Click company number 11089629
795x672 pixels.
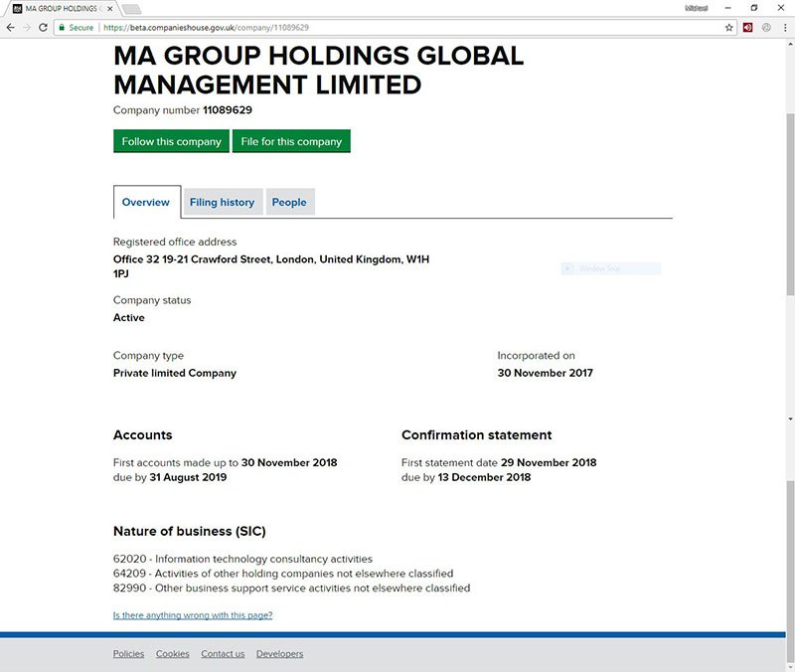(x=228, y=110)
